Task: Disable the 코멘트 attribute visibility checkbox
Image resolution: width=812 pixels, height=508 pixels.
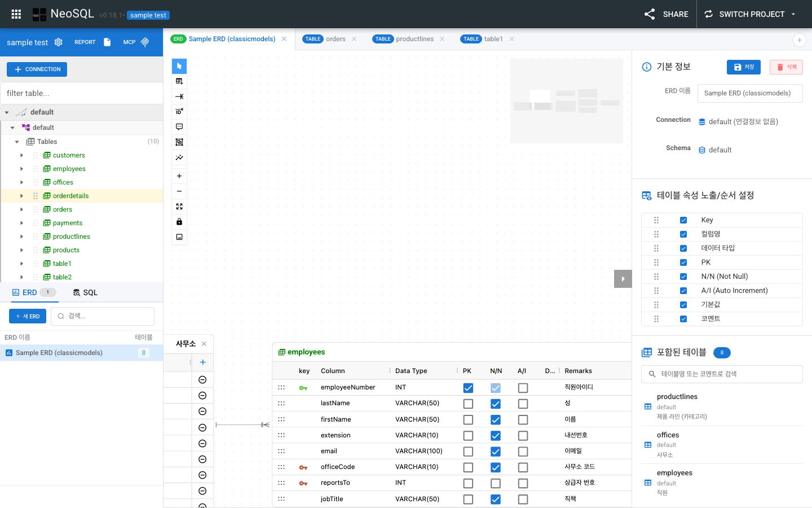Action: click(x=683, y=318)
